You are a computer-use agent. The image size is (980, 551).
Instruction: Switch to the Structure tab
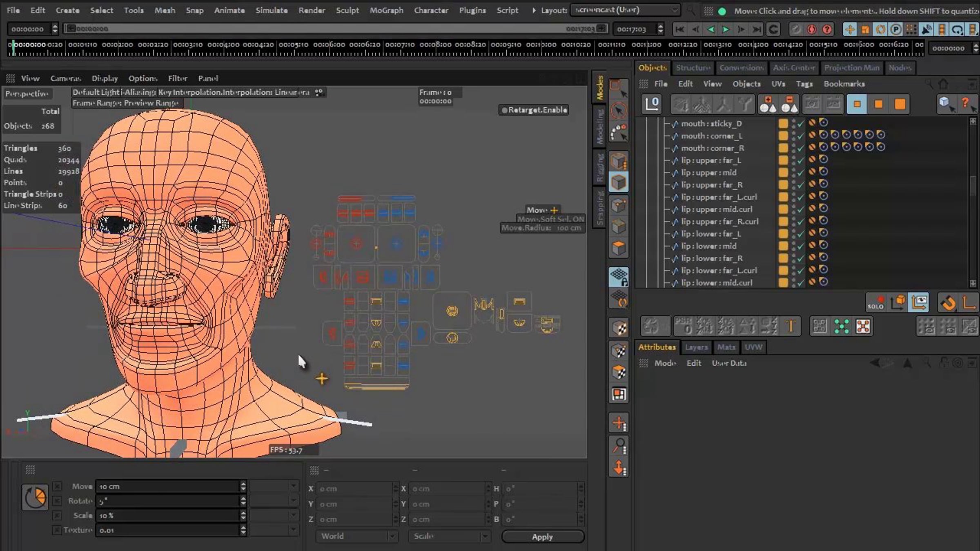point(693,68)
